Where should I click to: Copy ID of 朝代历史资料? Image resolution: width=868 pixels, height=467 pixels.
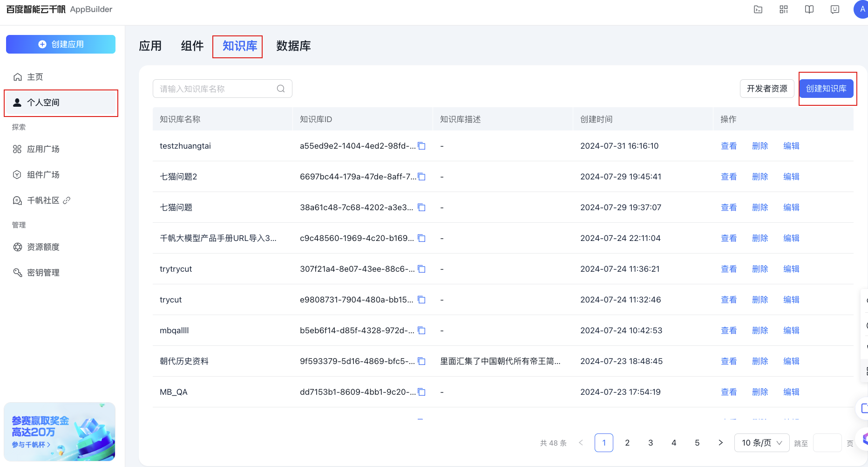422,361
